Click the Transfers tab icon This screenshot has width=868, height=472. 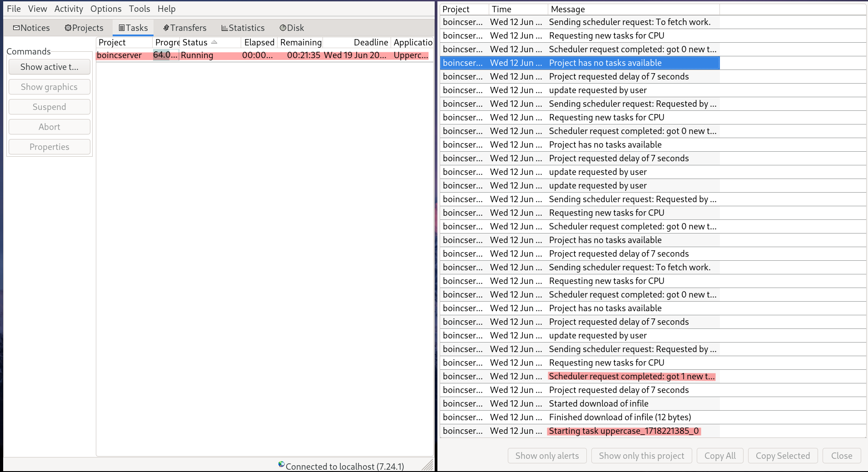coord(166,28)
